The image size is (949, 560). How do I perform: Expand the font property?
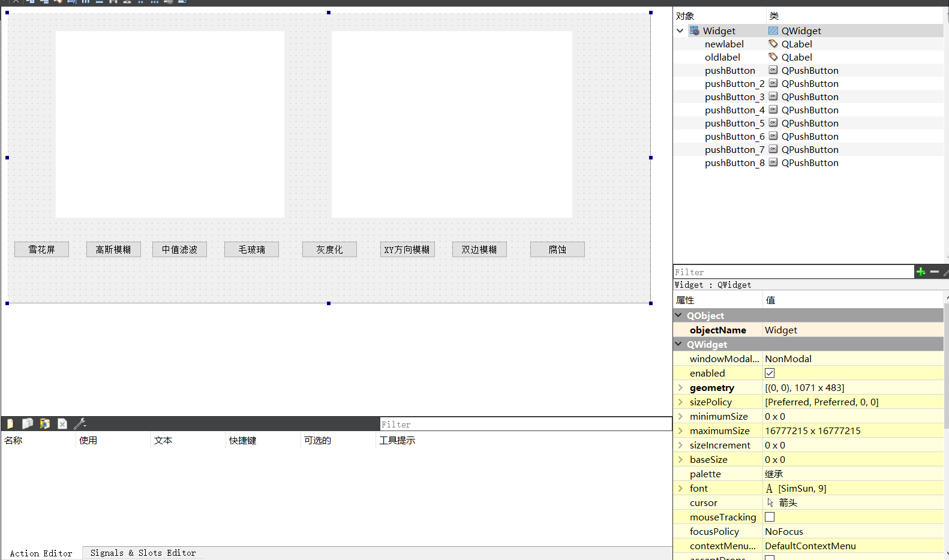tap(680, 488)
